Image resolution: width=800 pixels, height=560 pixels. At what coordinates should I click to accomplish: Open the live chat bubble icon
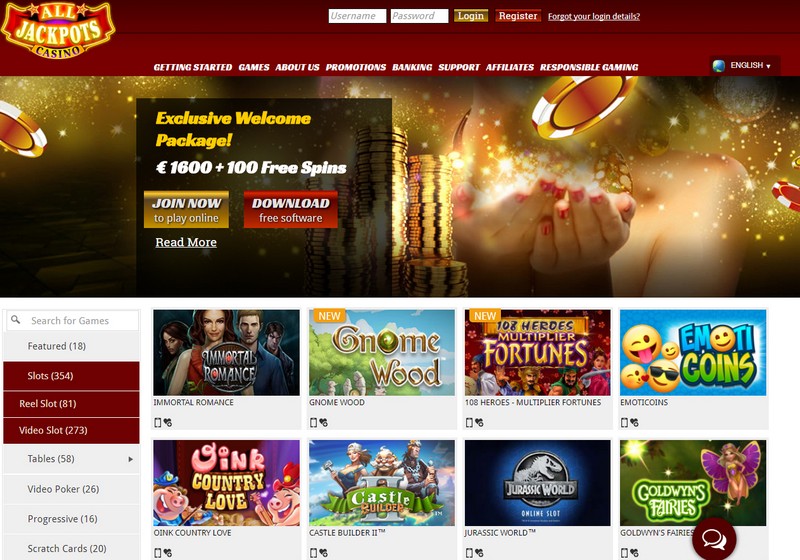point(714,540)
